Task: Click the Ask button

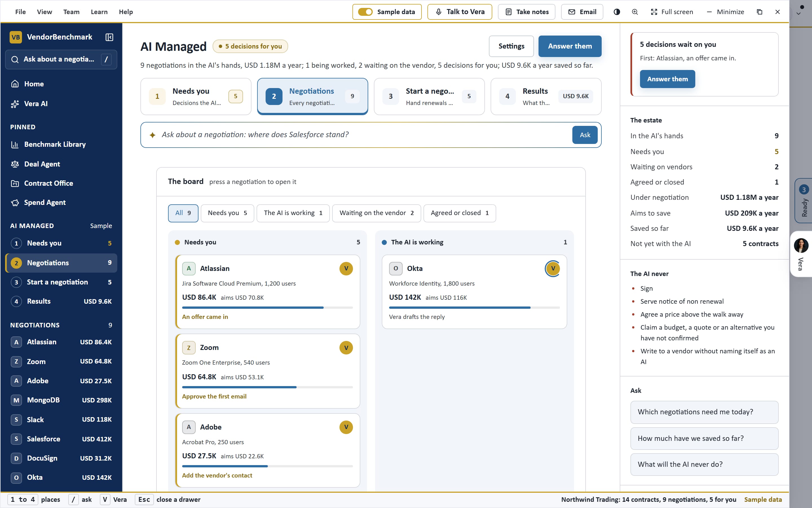Action: point(584,135)
